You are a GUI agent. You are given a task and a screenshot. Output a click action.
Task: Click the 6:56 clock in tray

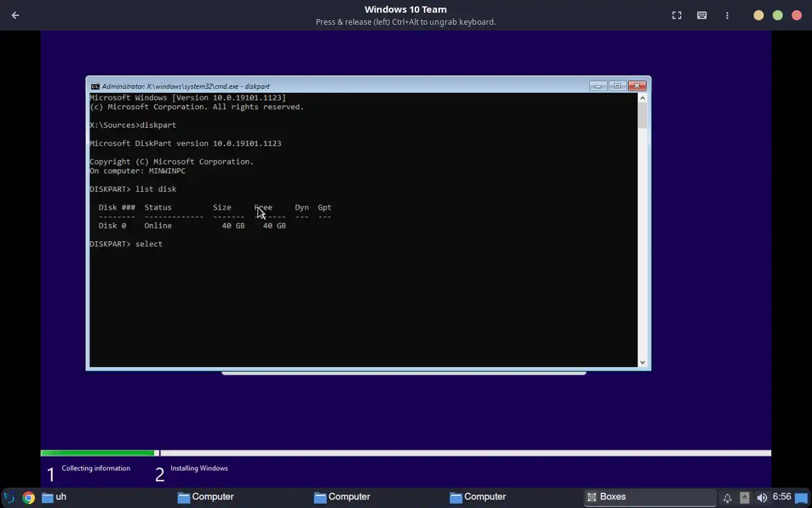click(x=782, y=497)
